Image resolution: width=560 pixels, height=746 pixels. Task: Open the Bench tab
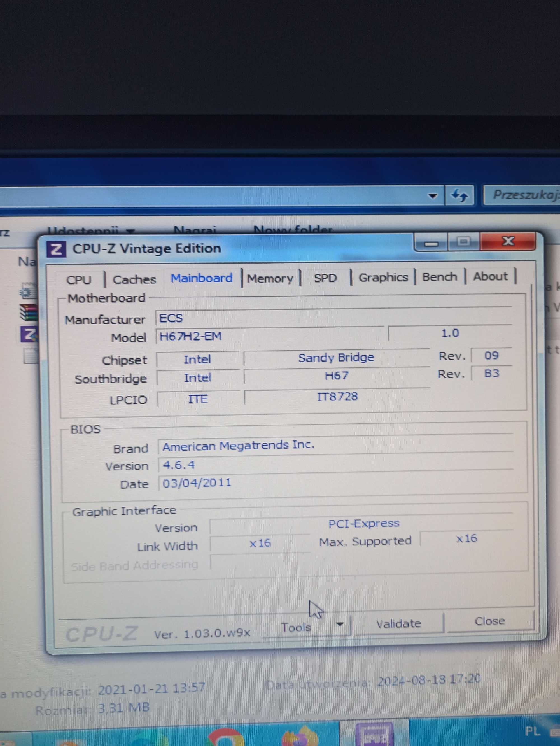[440, 277]
